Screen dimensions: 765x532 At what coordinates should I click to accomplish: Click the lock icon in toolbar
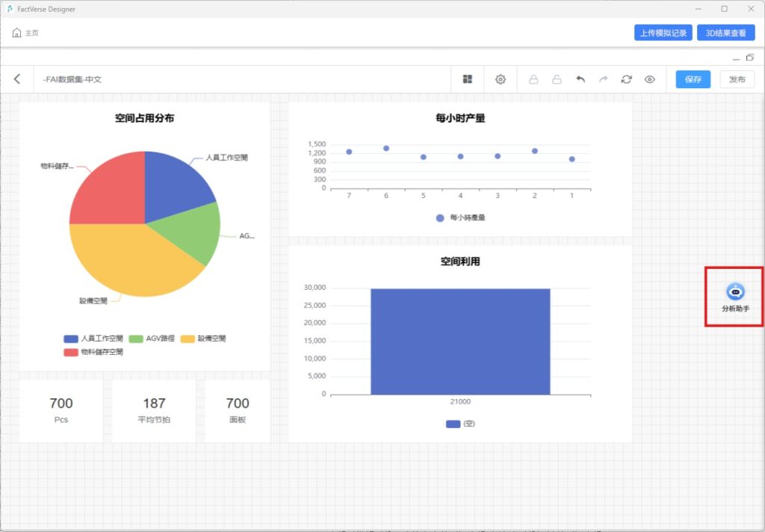coord(533,79)
